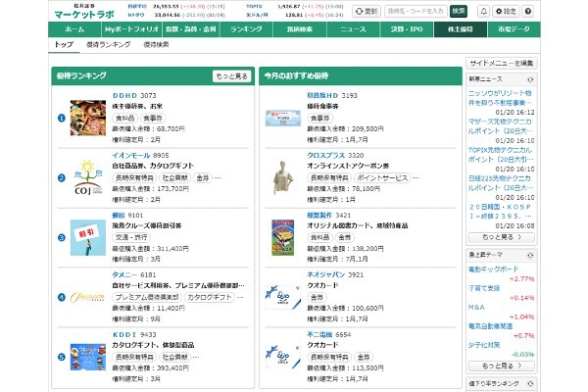The width and height of the screenshot is (588, 392).
Task: Open the 子育て支援 theme link
Action: 484,288
